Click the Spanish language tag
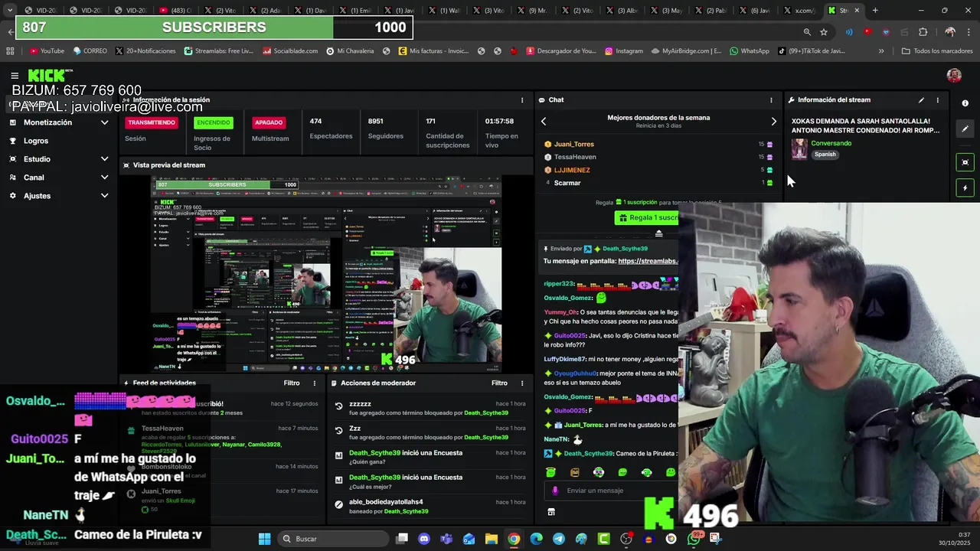Screen dimensions: 980x551 [x=825, y=155]
